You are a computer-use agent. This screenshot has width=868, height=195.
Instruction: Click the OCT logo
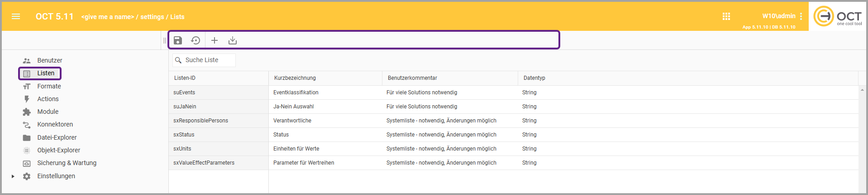837,17
